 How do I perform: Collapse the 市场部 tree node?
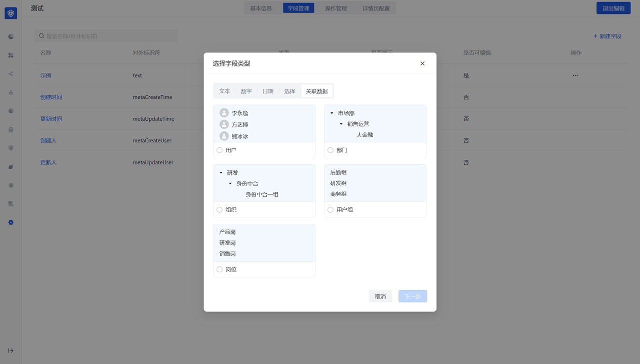click(x=332, y=113)
